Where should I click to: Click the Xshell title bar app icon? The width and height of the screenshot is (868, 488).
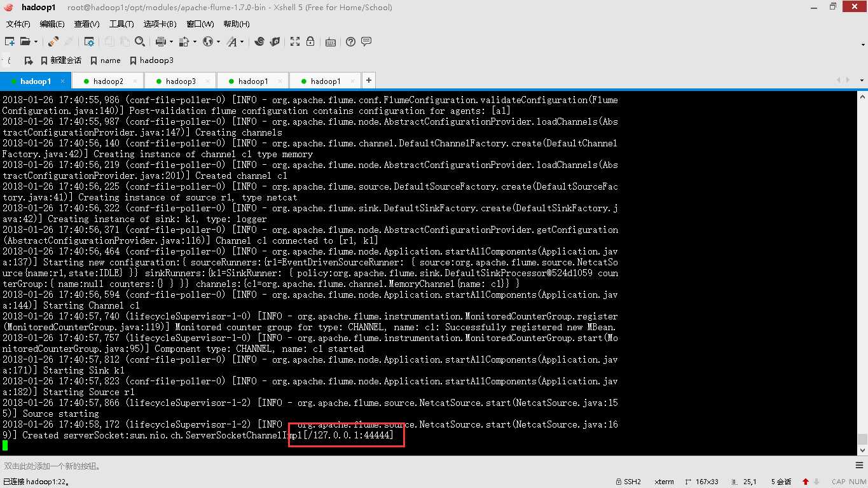tap(10, 8)
